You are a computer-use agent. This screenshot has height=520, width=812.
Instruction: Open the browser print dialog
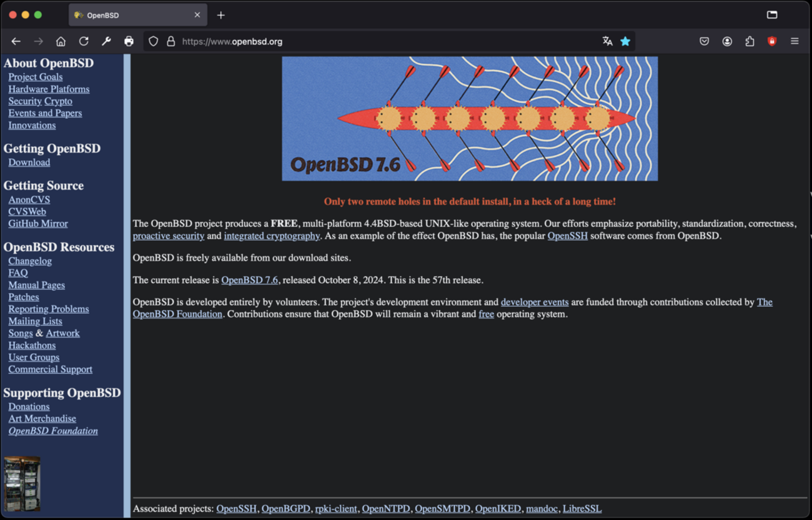129,41
